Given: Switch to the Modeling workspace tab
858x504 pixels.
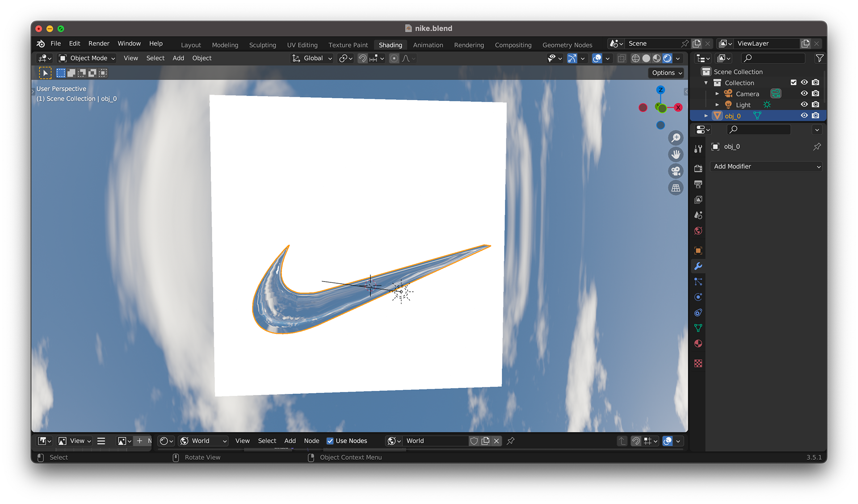Looking at the screenshot, I should [225, 45].
